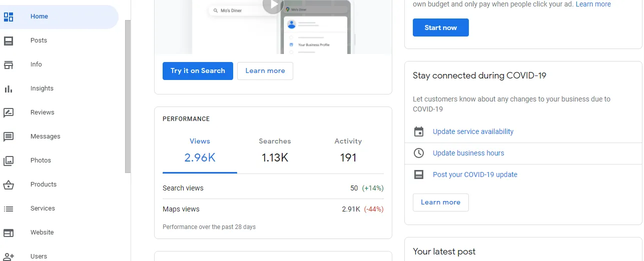
Task: Click the 2.91K maps views value
Action: point(351,209)
